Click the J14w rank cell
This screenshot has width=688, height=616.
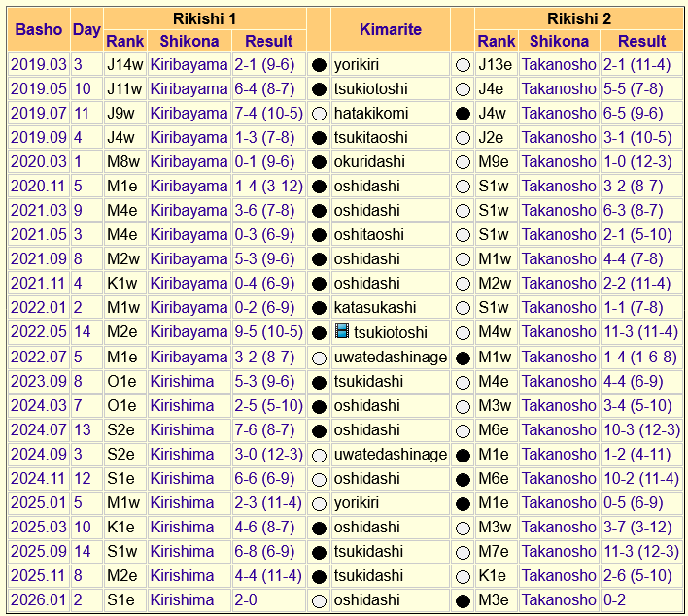point(125,64)
